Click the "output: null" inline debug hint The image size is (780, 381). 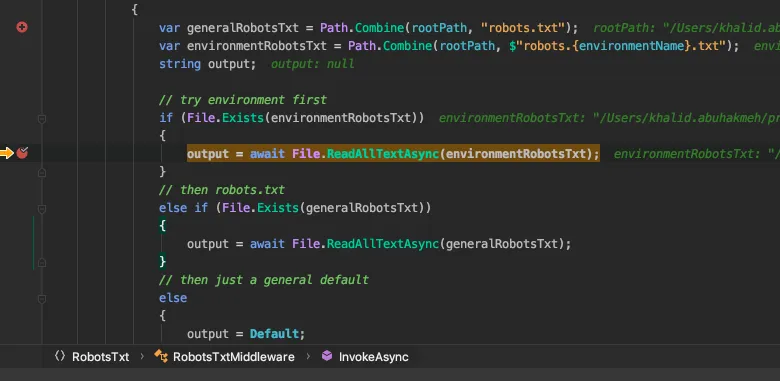312,64
